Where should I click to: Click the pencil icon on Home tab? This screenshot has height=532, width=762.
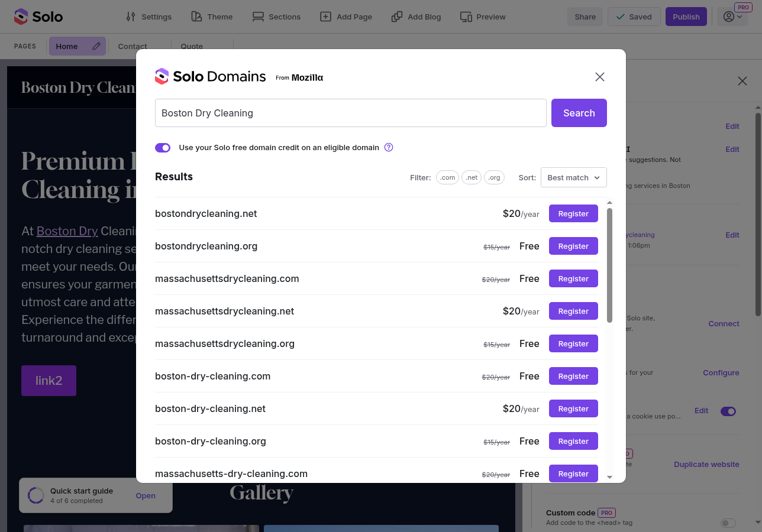pyautogui.click(x=96, y=46)
